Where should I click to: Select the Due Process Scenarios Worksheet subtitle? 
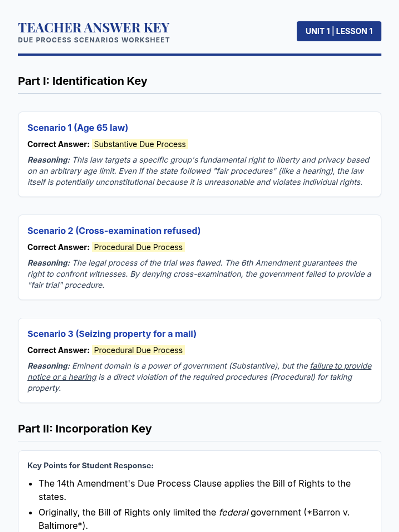click(x=94, y=40)
